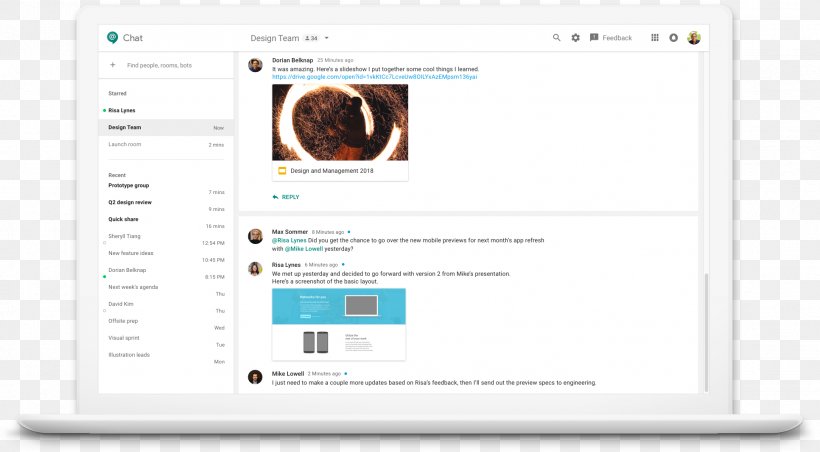Open the Illustration leads room
This screenshot has width=820, height=452.
(166, 358)
